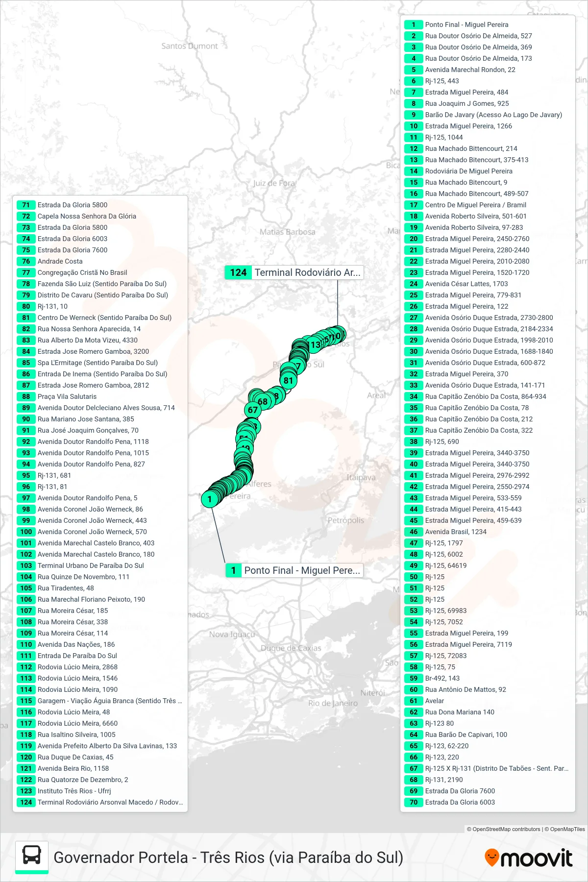Select stop 61 Avelar
The width and height of the screenshot is (588, 882).
(424, 701)
